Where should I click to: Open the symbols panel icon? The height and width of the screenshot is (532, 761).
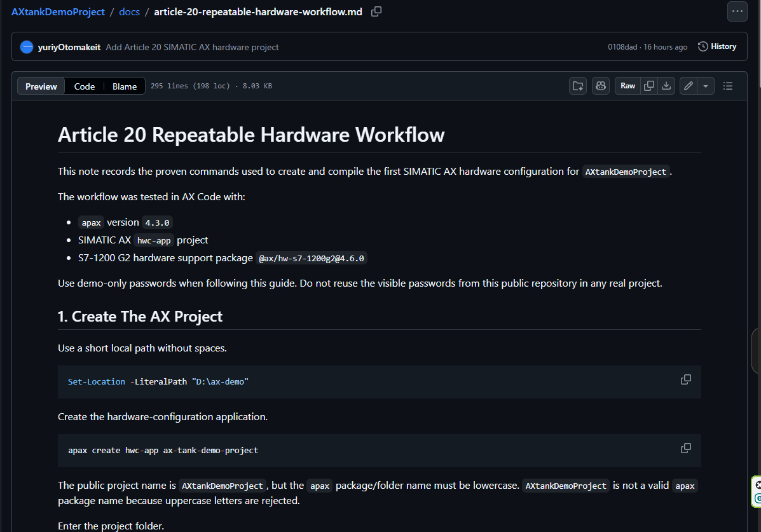pos(577,86)
